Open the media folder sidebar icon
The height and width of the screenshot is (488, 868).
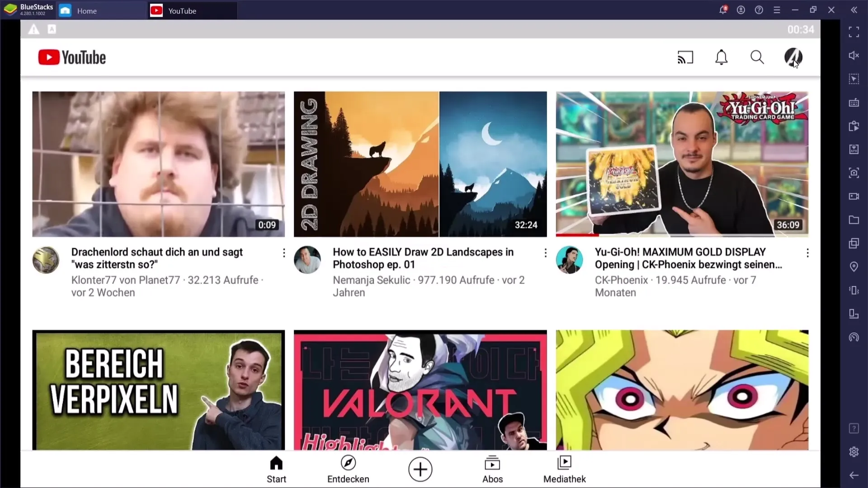[854, 220]
